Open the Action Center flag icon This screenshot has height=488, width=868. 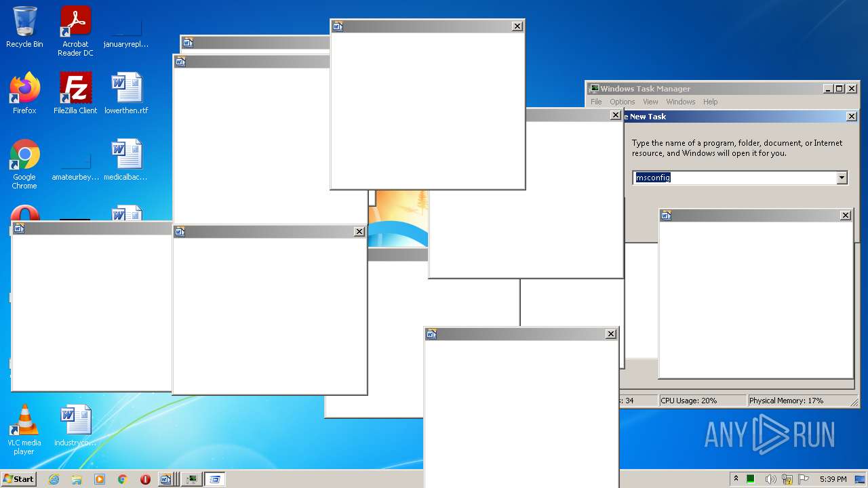point(804,479)
